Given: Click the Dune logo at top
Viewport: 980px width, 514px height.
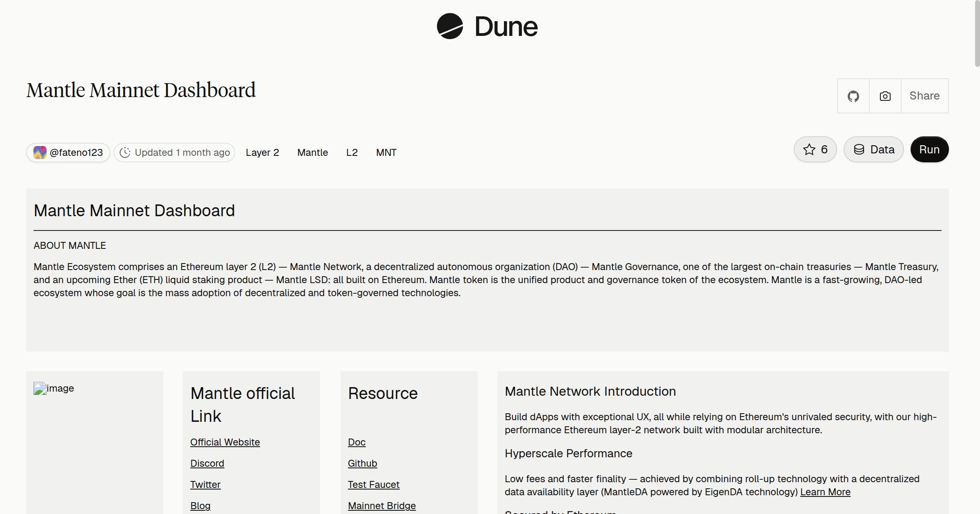Looking at the screenshot, I should click(x=487, y=26).
